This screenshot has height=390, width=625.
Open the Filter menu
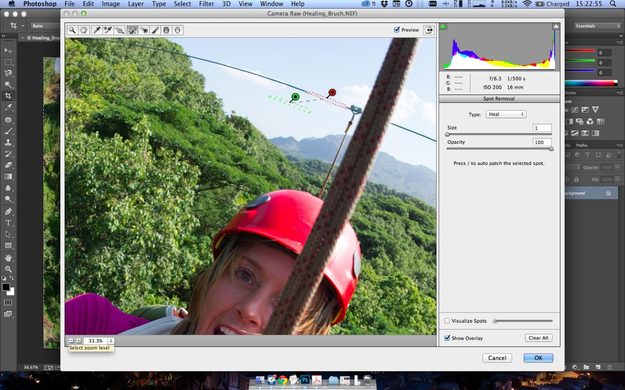pyautogui.click(x=206, y=4)
